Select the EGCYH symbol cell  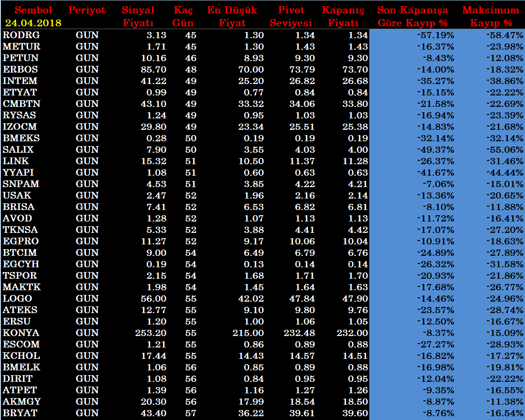tap(21, 264)
